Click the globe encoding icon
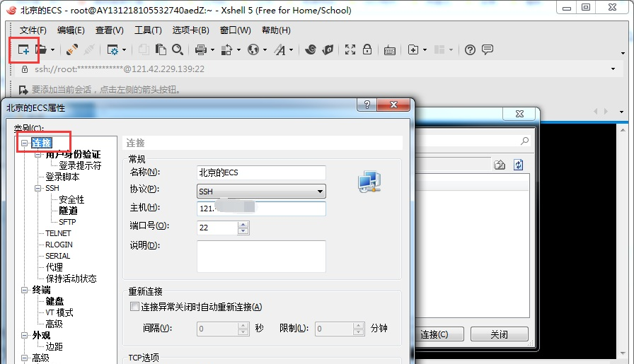 pos(253,49)
